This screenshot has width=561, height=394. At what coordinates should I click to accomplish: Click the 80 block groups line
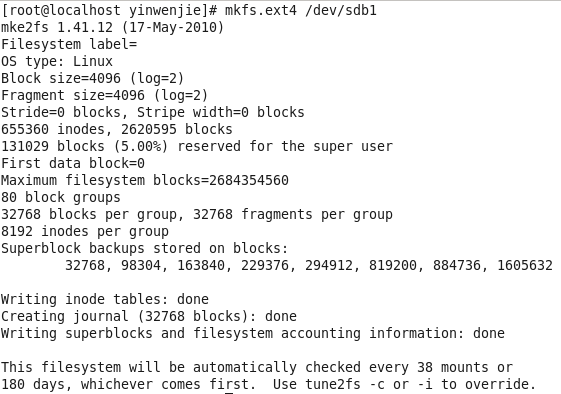click(x=61, y=198)
